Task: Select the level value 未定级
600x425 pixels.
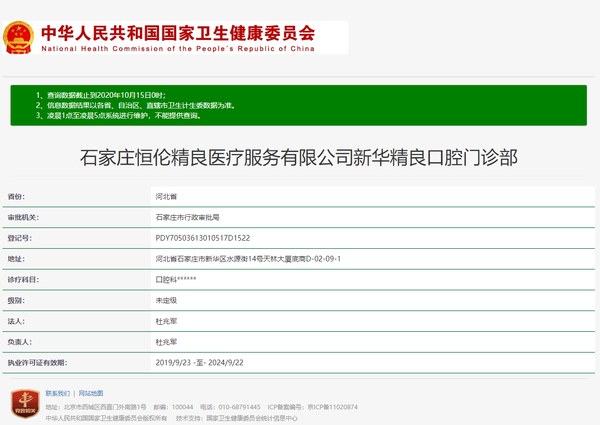Action: pyautogui.click(x=166, y=300)
